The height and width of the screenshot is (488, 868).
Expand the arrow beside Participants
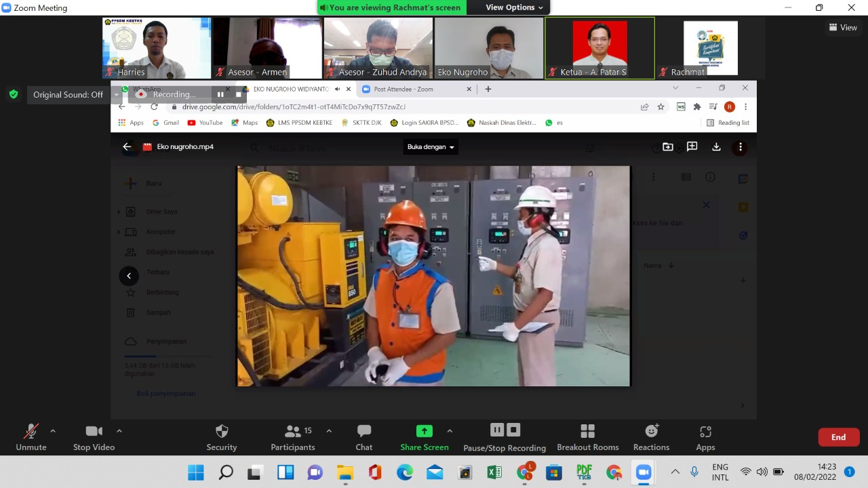[329, 430]
